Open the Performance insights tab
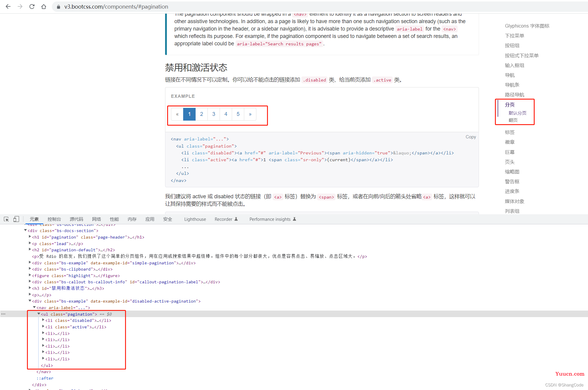 pos(273,219)
